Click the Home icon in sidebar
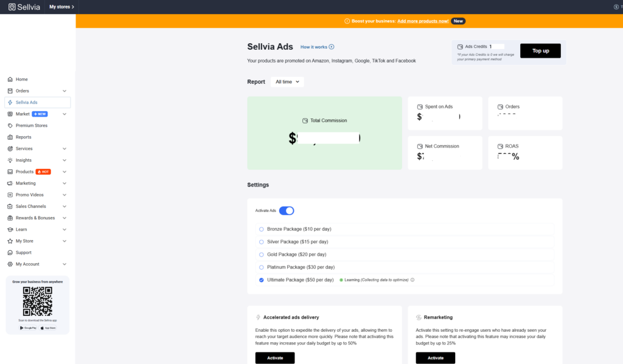This screenshot has width=623, height=364. (10, 80)
